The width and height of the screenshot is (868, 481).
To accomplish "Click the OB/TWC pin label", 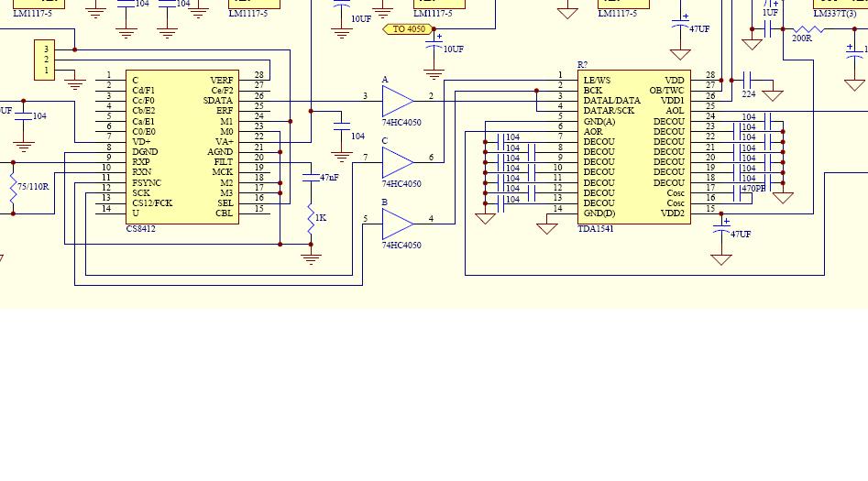I will coord(667,90).
